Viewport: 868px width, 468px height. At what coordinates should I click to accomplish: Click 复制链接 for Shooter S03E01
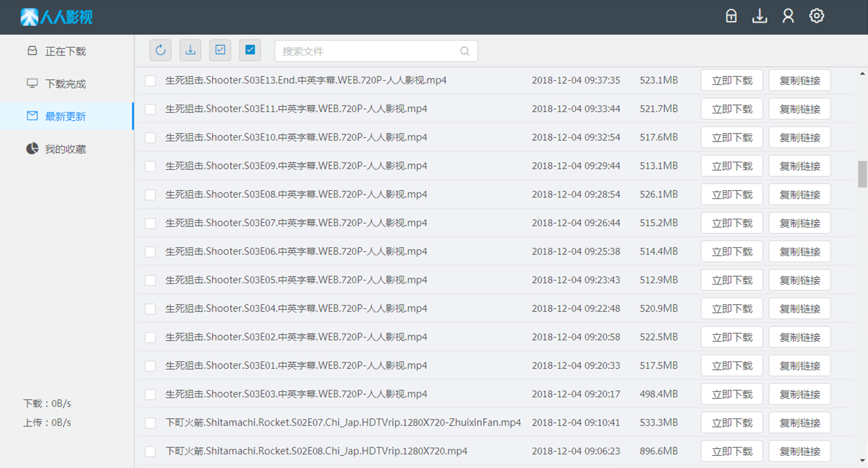[x=799, y=365]
